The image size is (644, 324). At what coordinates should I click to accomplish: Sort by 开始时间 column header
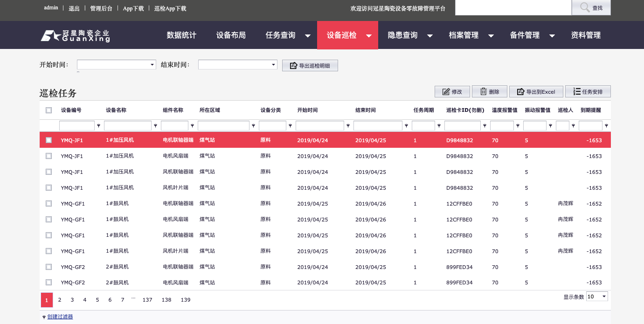pos(307,110)
